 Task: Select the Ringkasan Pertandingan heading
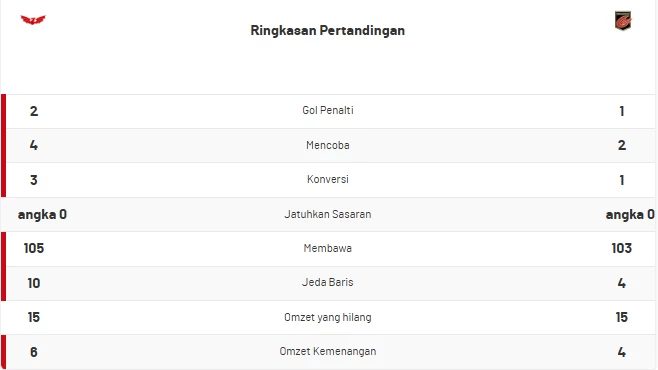point(328,31)
